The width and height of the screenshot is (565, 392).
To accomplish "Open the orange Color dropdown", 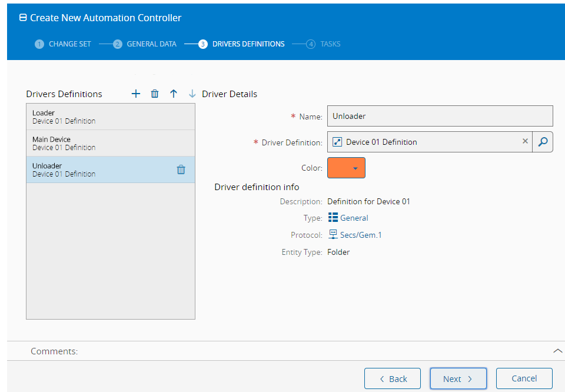I will [x=346, y=168].
